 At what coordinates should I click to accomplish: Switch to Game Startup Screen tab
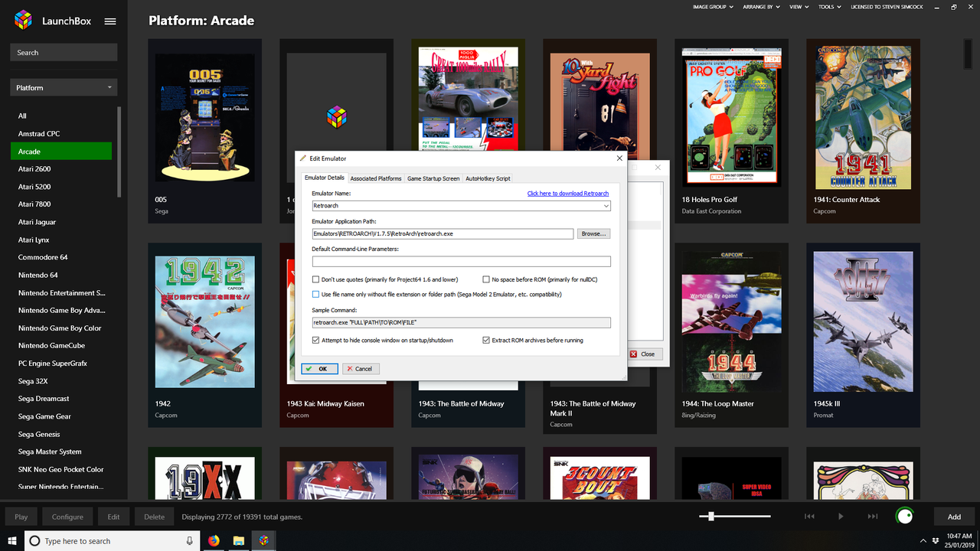(x=433, y=178)
